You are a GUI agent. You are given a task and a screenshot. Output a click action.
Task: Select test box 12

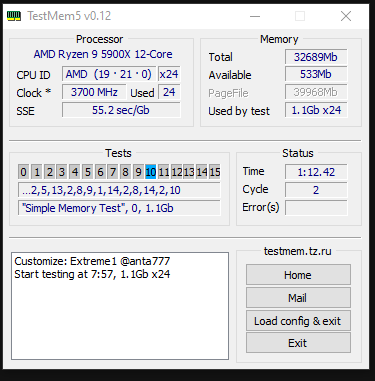(x=176, y=172)
